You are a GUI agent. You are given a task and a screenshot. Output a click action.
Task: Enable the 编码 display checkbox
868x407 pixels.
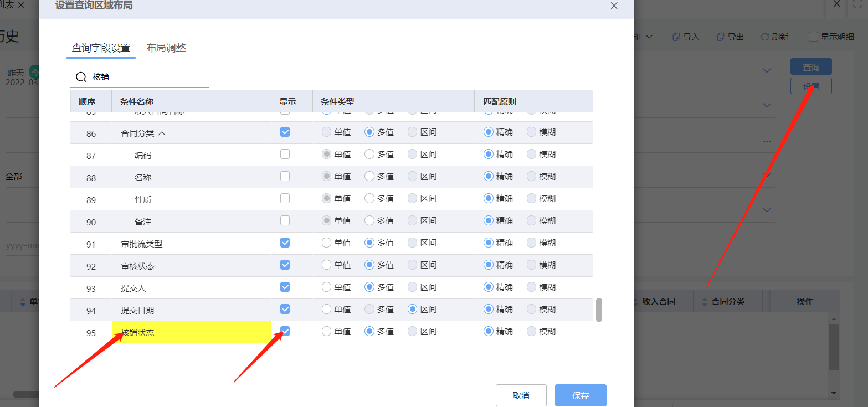(x=285, y=154)
